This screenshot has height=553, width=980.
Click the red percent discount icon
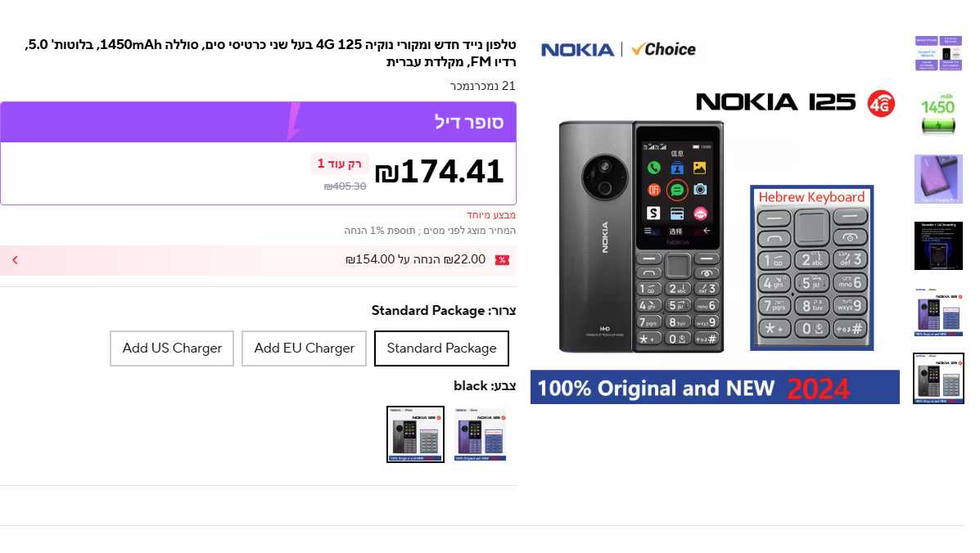502,260
